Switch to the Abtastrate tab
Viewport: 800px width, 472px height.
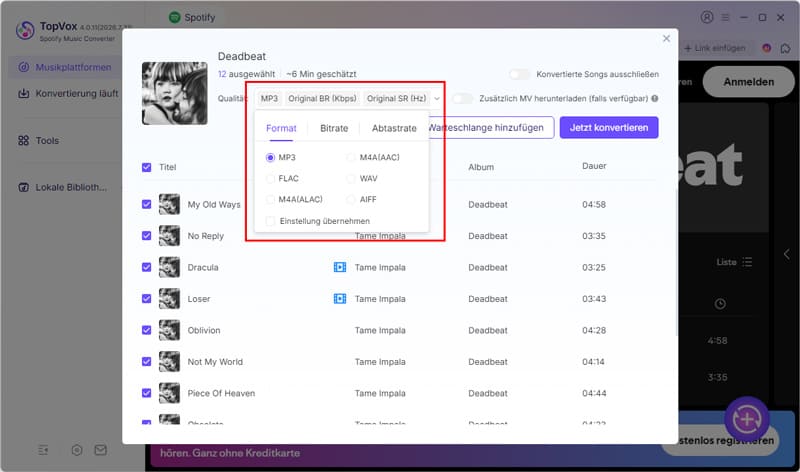tap(394, 128)
